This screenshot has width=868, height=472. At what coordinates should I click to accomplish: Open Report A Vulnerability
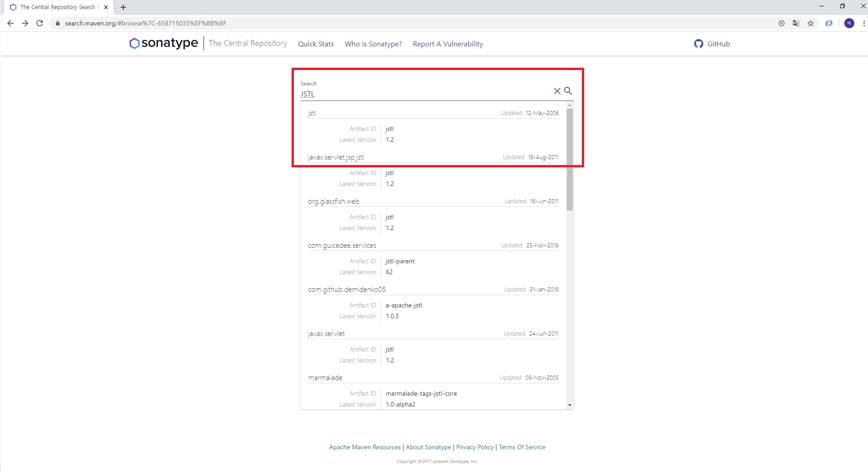(x=448, y=44)
